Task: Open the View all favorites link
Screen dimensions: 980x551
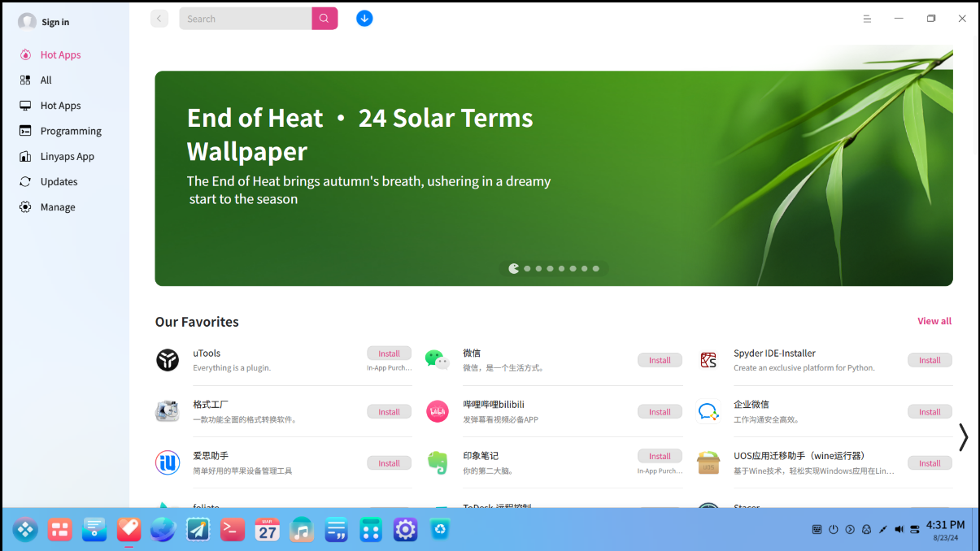Action: (934, 321)
